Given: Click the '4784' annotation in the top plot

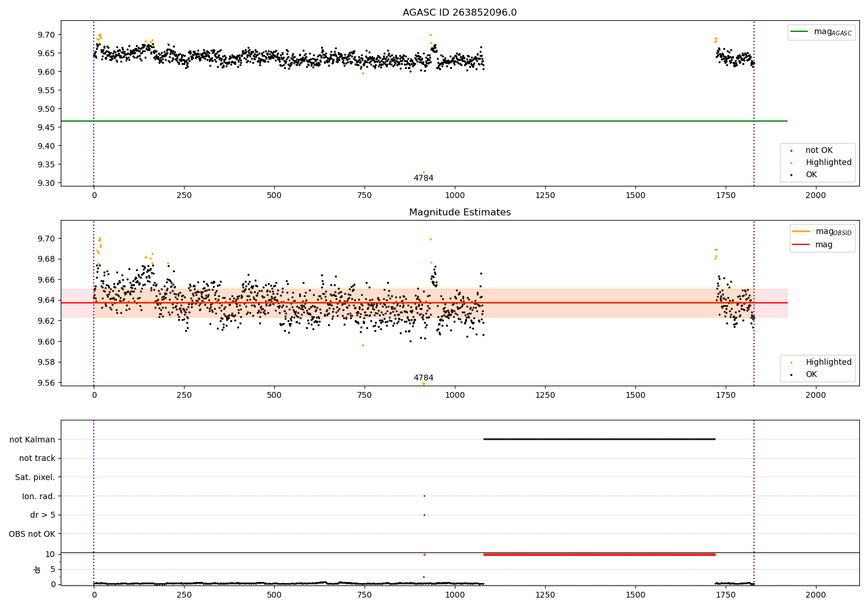Looking at the screenshot, I should point(423,178).
